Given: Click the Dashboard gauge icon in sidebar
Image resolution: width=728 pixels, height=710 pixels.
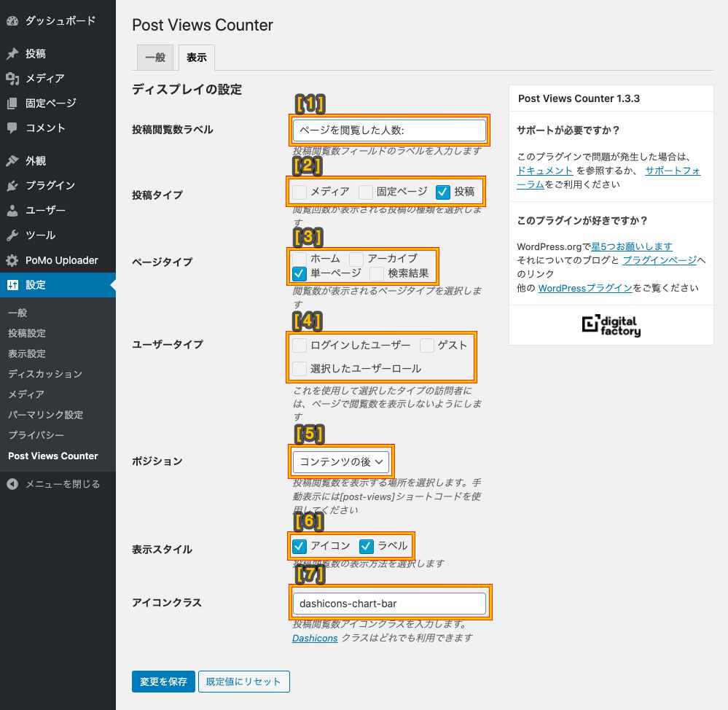Looking at the screenshot, I should point(12,21).
